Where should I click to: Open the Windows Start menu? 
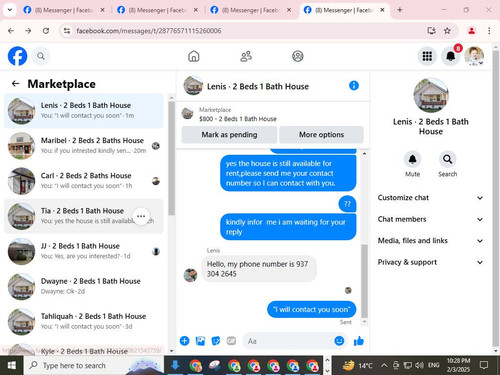click(12, 365)
